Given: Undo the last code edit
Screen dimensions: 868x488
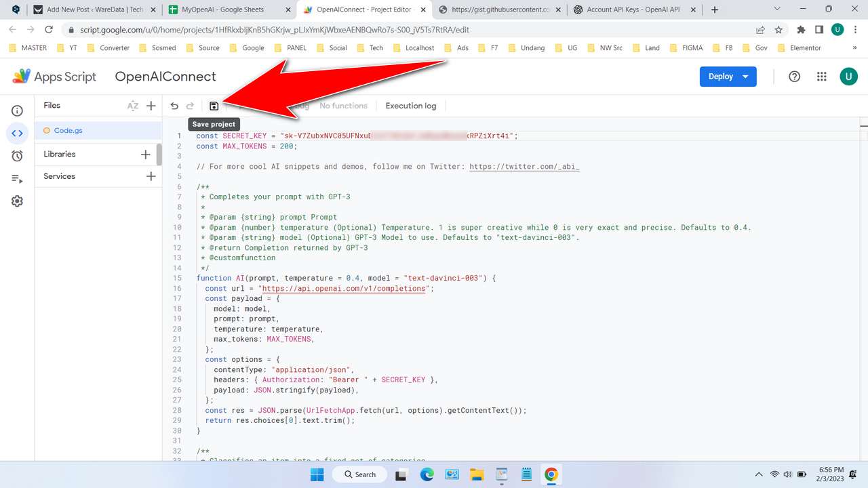Looking at the screenshot, I should 174,106.
